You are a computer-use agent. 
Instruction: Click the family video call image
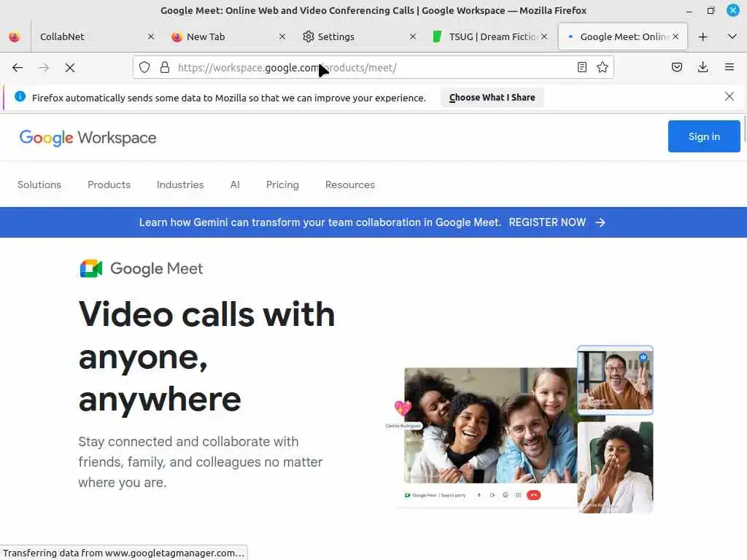(491, 425)
